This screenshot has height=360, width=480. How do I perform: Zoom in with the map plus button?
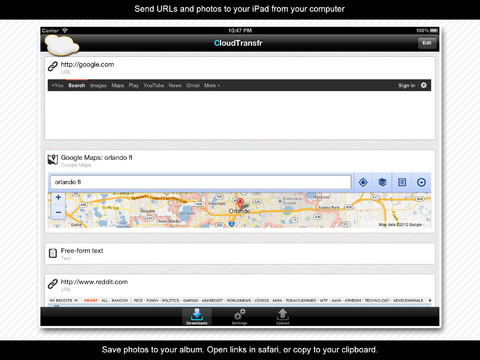tap(58, 197)
